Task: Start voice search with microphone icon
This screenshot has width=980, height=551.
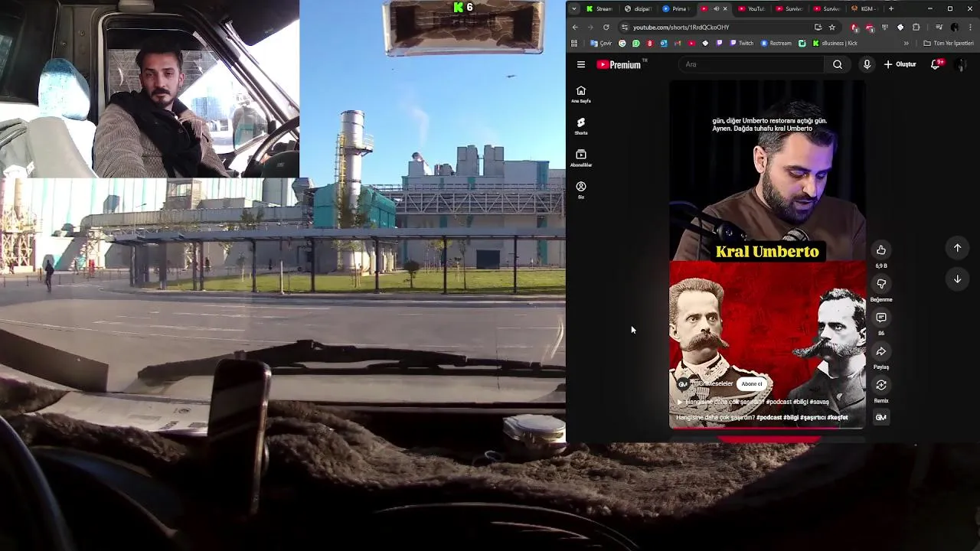Action: pyautogui.click(x=867, y=64)
